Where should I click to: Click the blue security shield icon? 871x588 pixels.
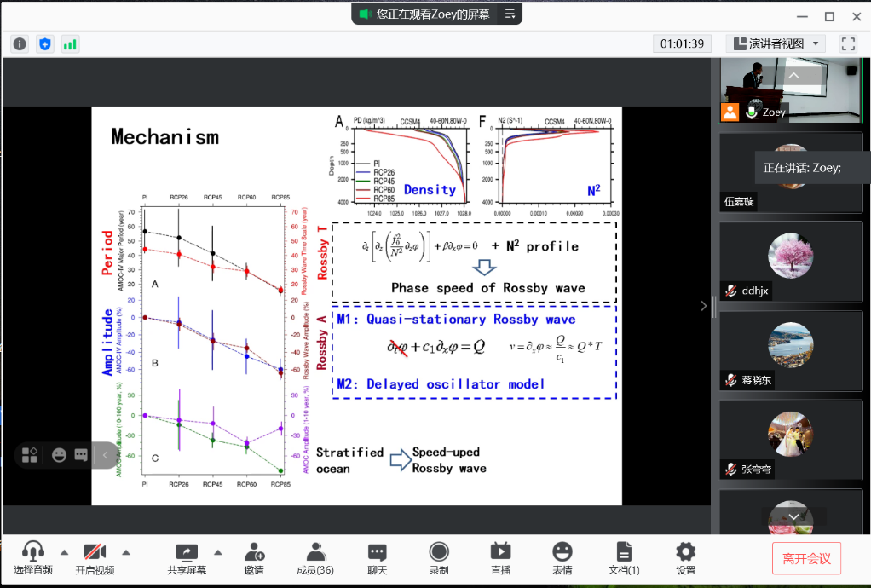click(x=45, y=43)
